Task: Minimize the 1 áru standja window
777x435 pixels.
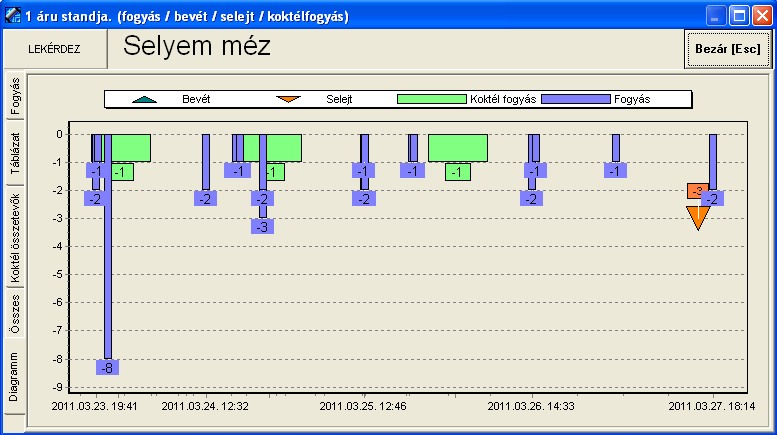Action: tap(715, 16)
